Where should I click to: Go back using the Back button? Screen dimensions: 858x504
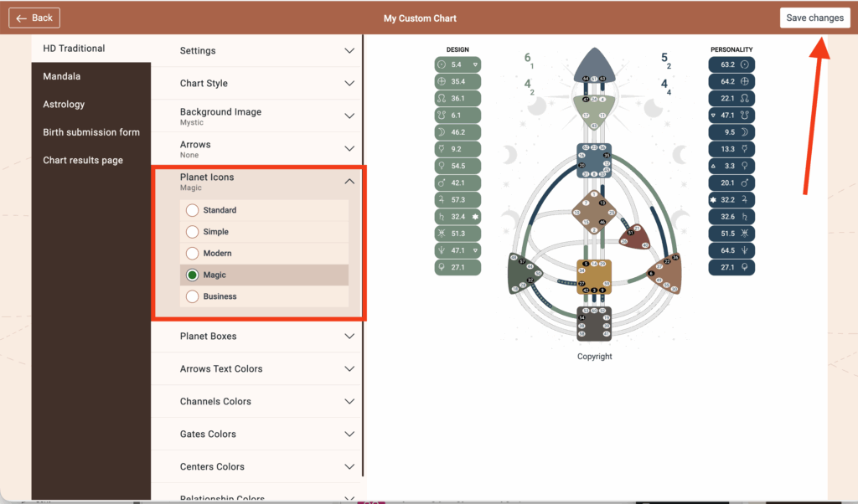pyautogui.click(x=34, y=18)
